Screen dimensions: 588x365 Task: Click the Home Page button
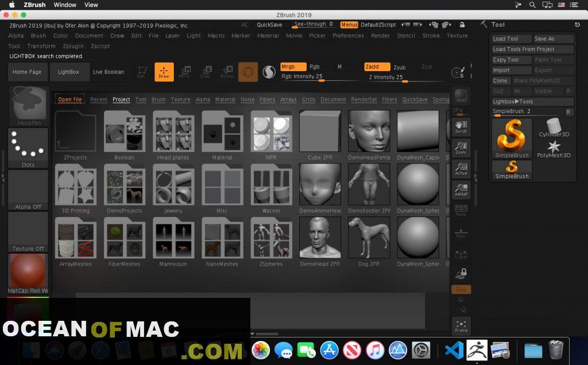coord(28,72)
